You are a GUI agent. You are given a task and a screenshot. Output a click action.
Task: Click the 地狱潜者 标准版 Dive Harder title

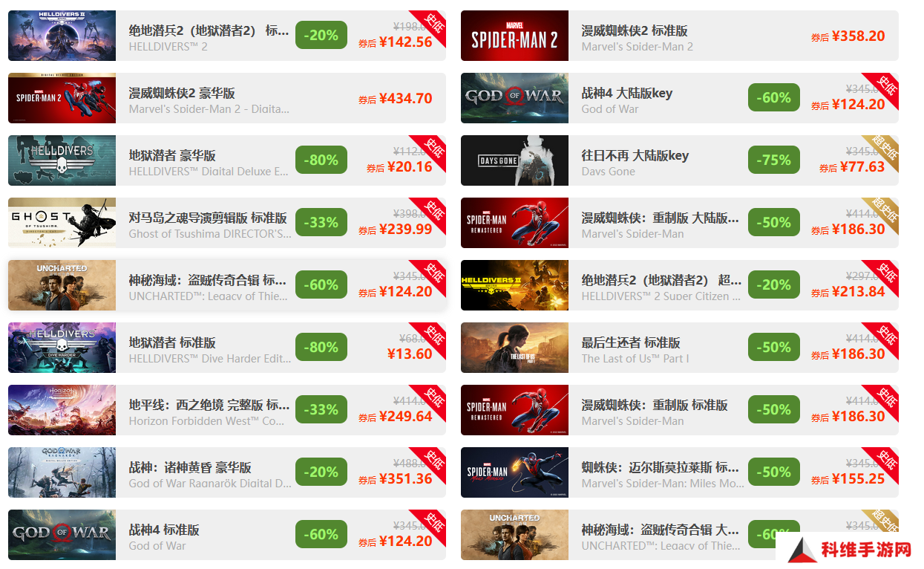coord(172,342)
